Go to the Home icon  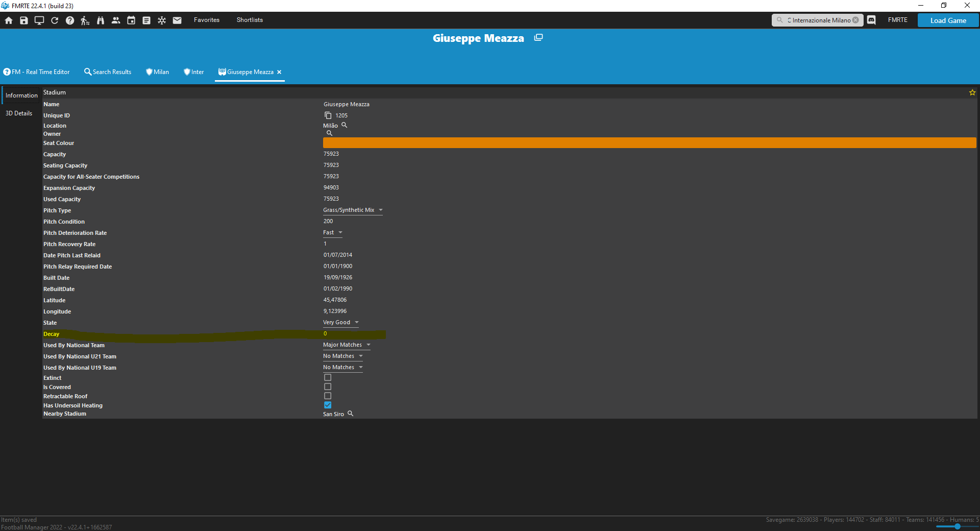click(x=9, y=20)
